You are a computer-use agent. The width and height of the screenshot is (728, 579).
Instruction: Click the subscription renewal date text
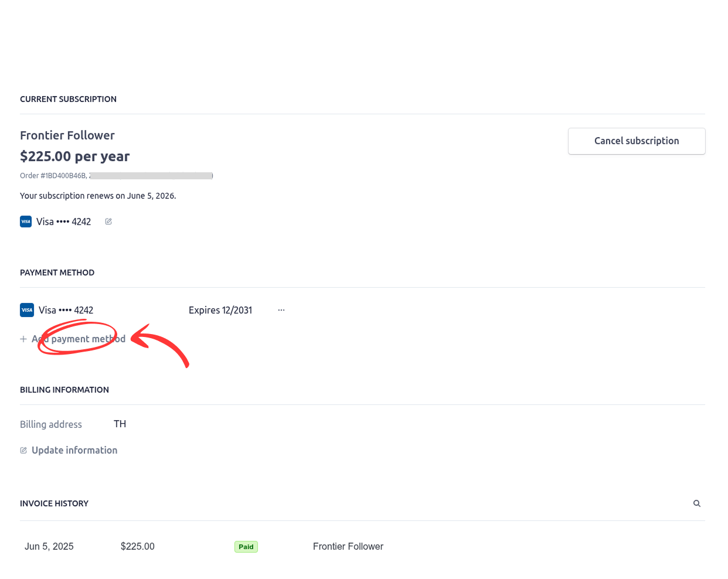pyautogui.click(x=98, y=196)
